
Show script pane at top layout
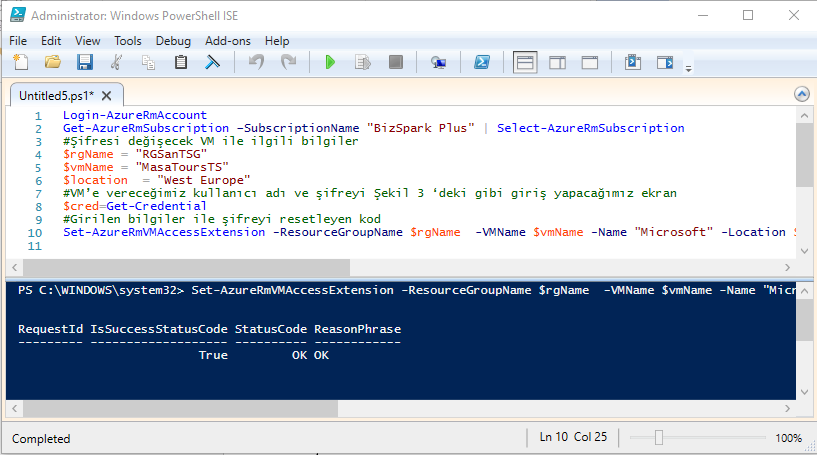coord(525,63)
